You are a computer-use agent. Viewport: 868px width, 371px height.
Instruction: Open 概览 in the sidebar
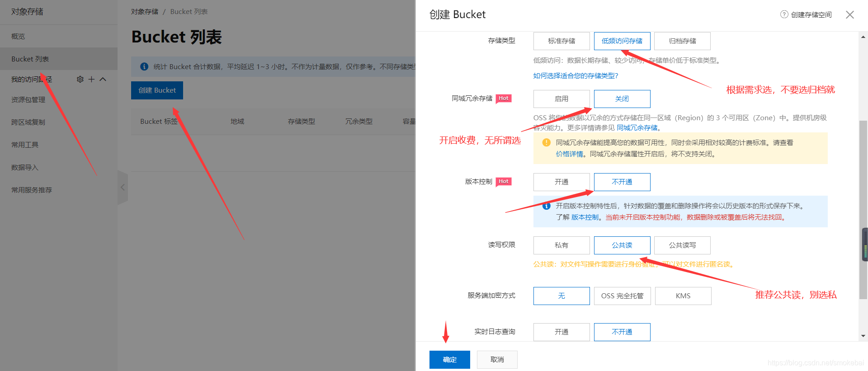tap(18, 36)
